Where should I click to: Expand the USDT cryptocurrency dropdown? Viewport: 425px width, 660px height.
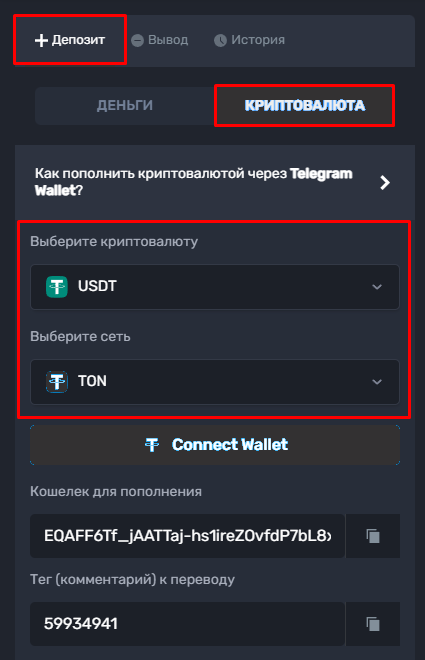215,287
